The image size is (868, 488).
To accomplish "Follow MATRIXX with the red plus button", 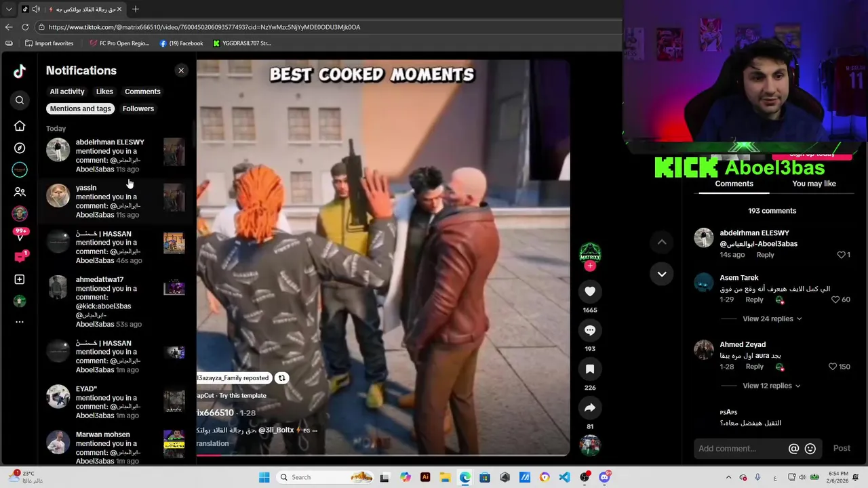I will click(x=590, y=266).
